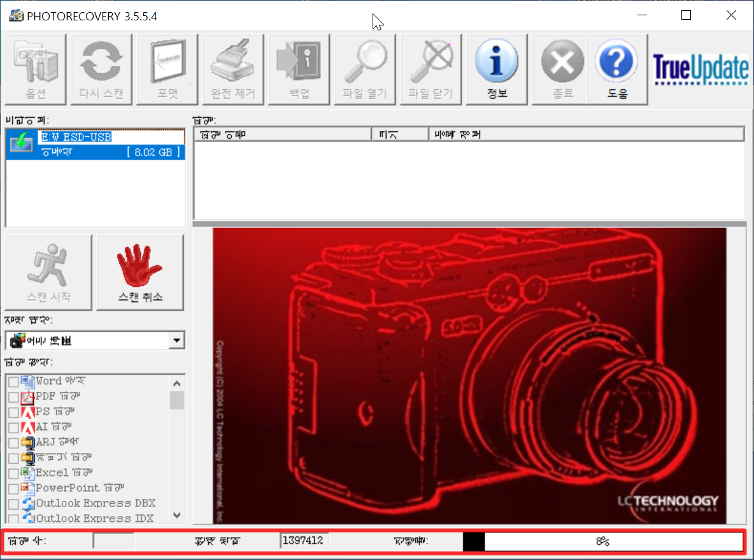Toggle the Outlook Express DBX checkbox
This screenshot has height=560, width=754.
[13, 504]
